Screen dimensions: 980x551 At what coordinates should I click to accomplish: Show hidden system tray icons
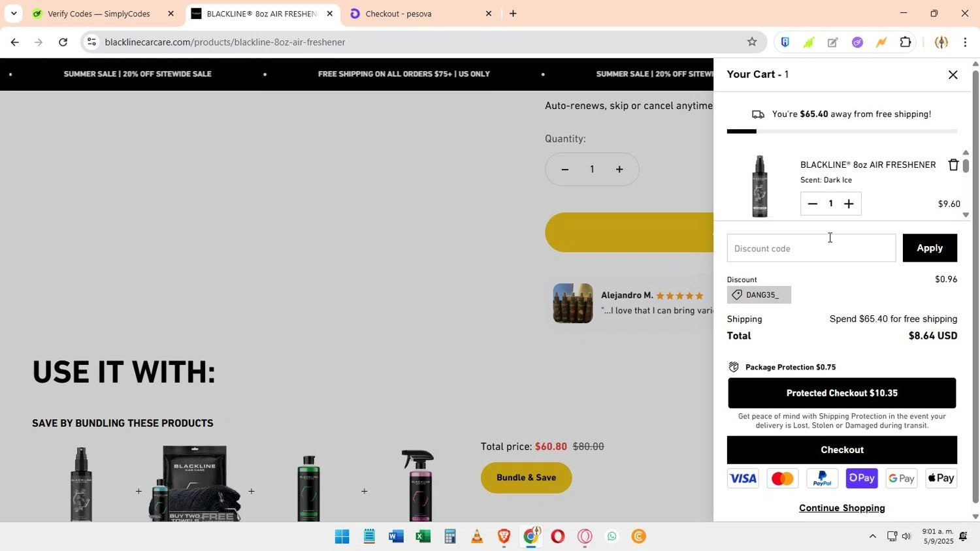click(872, 537)
